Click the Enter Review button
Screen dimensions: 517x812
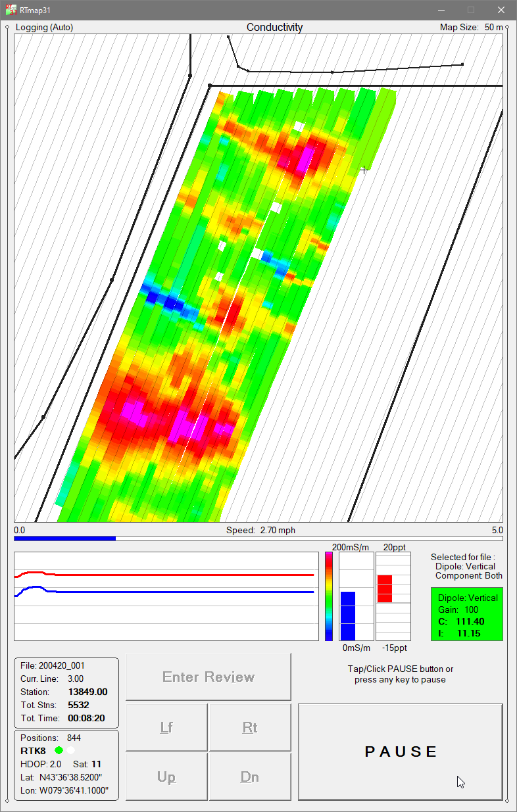(209, 677)
